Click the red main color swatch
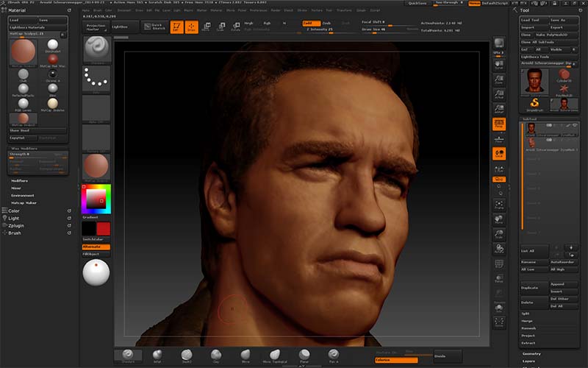588x368 pixels. (x=104, y=229)
